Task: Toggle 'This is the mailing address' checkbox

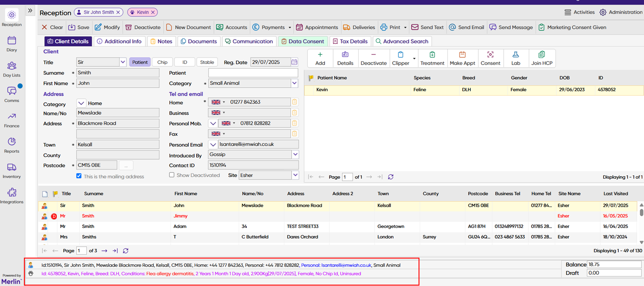Action: tap(79, 176)
